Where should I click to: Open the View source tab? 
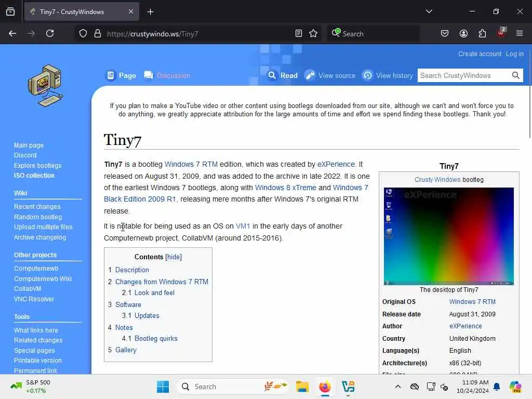[x=330, y=75]
